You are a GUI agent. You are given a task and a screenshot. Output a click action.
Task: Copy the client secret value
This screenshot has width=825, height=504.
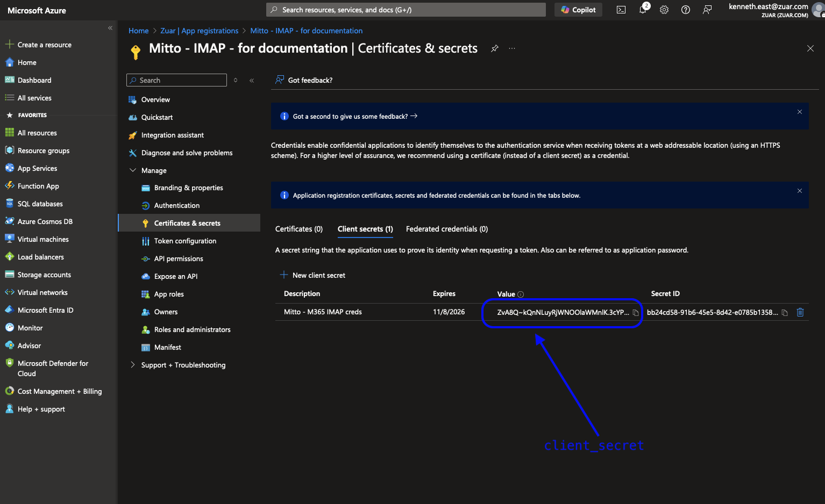pyautogui.click(x=636, y=312)
